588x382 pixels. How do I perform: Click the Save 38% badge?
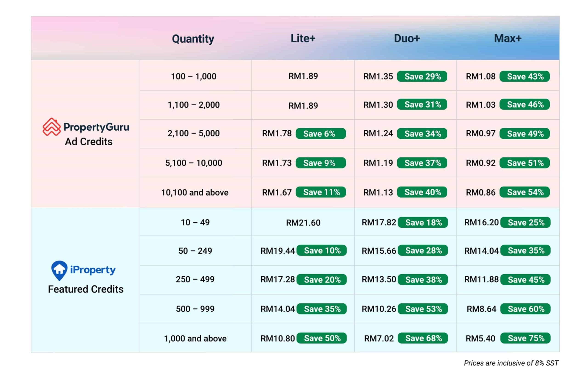click(x=423, y=280)
